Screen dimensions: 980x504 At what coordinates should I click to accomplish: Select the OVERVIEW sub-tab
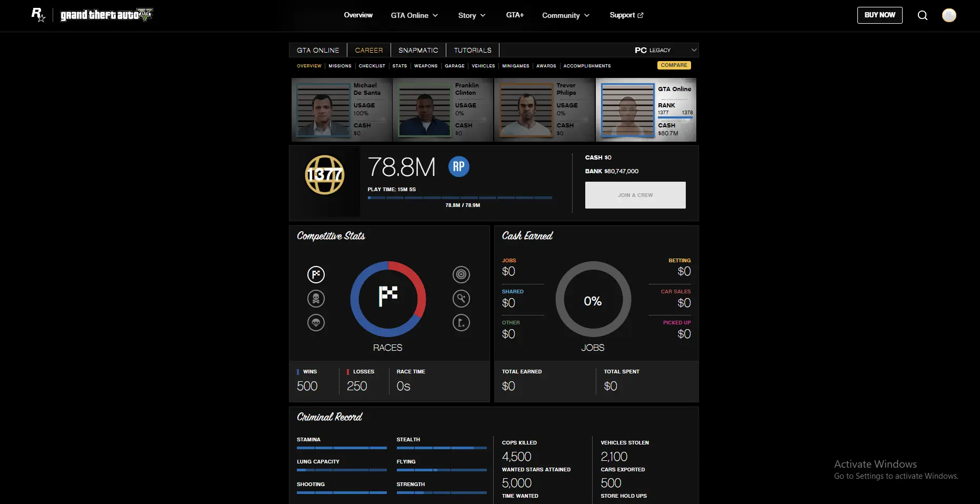click(x=309, y=66)
